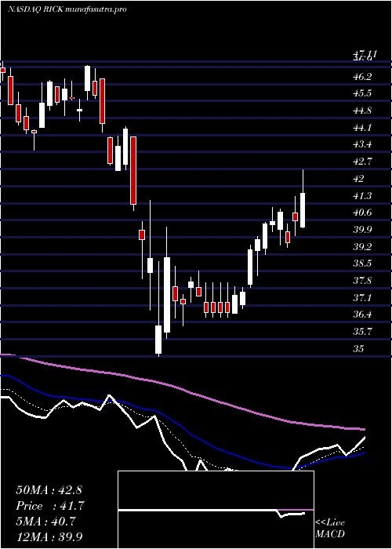Click the 41.3 price axis label
392x549 pixels.
tap(362, 195)
